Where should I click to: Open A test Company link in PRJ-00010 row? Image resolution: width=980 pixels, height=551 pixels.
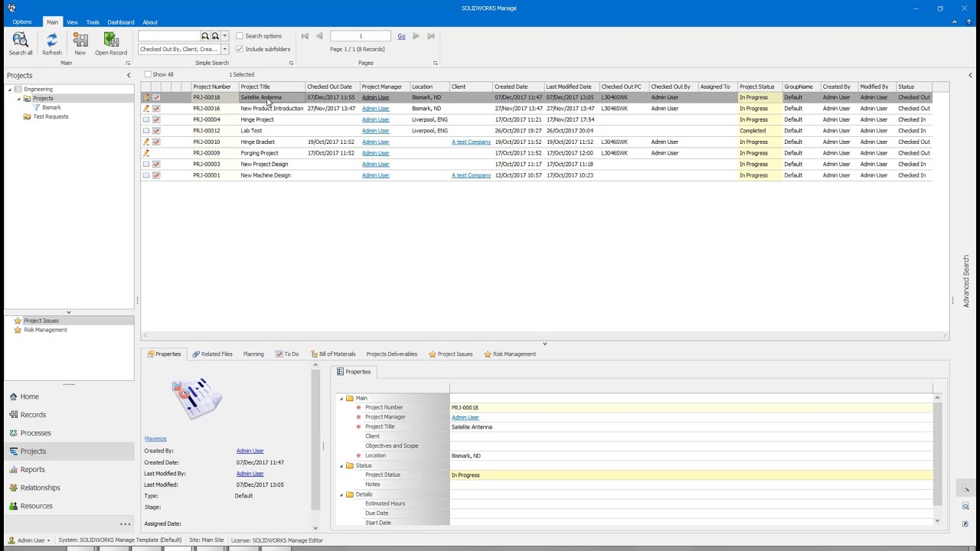(471, 142)
